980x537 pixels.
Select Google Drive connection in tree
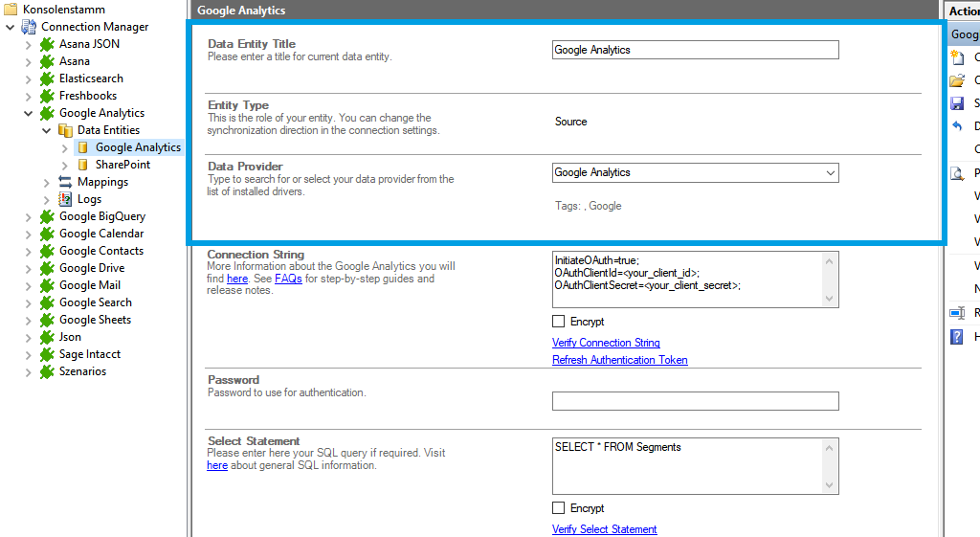click(92, 268)
